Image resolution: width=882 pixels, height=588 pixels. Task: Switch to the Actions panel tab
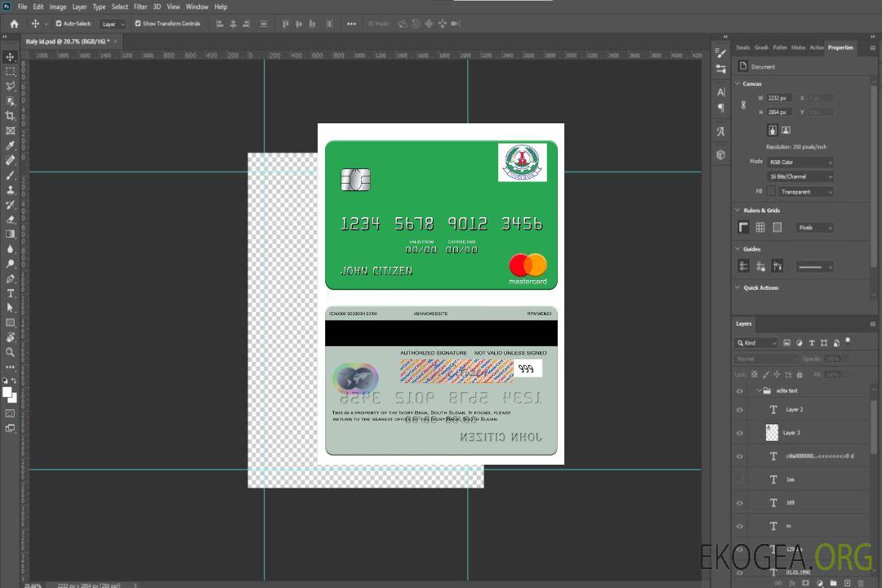(x=816, y=47)
